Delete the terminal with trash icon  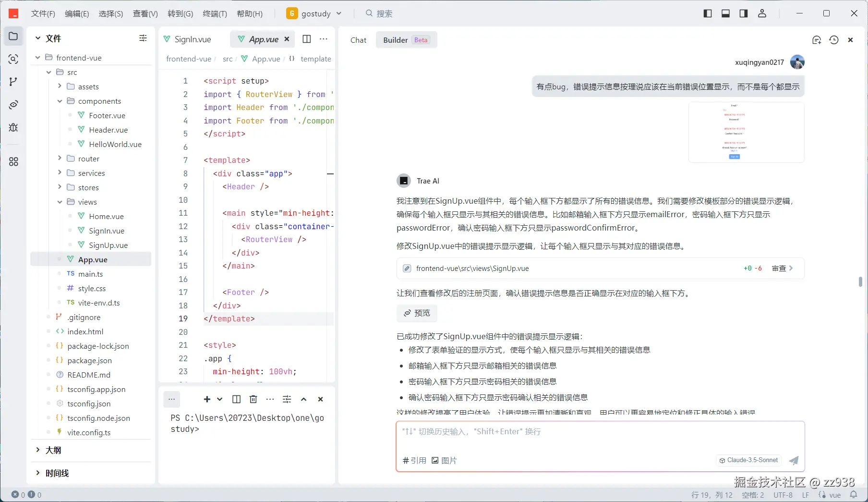coord(253,399)
